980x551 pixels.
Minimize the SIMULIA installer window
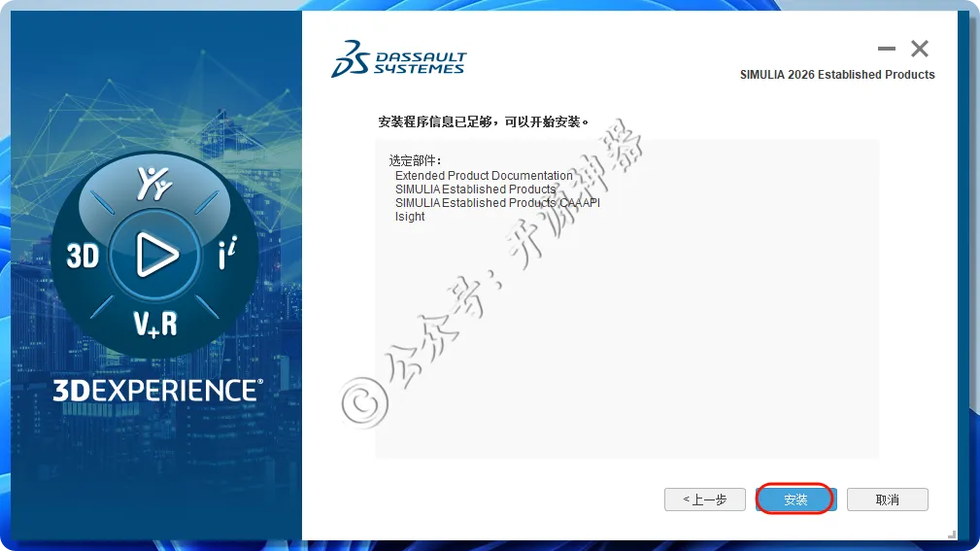[x=886, y=49]
